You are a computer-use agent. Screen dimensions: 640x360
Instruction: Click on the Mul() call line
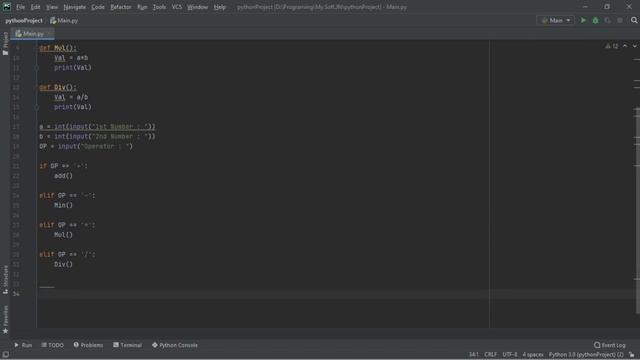tap(63, 235)
